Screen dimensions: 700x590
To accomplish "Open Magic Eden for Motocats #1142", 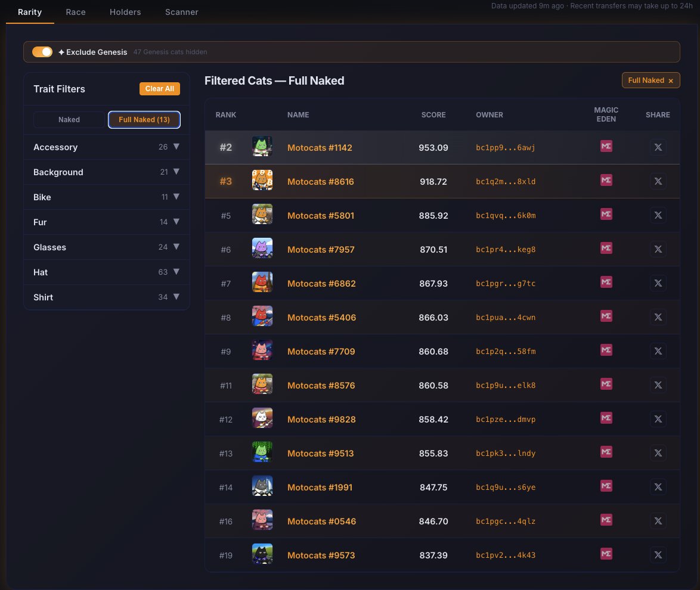I will click(x=606, y=147).
